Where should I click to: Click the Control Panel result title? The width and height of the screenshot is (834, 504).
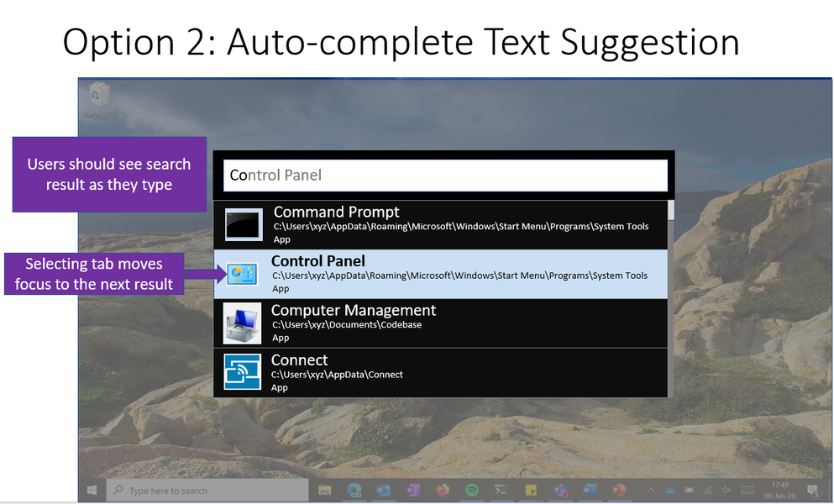318,260
